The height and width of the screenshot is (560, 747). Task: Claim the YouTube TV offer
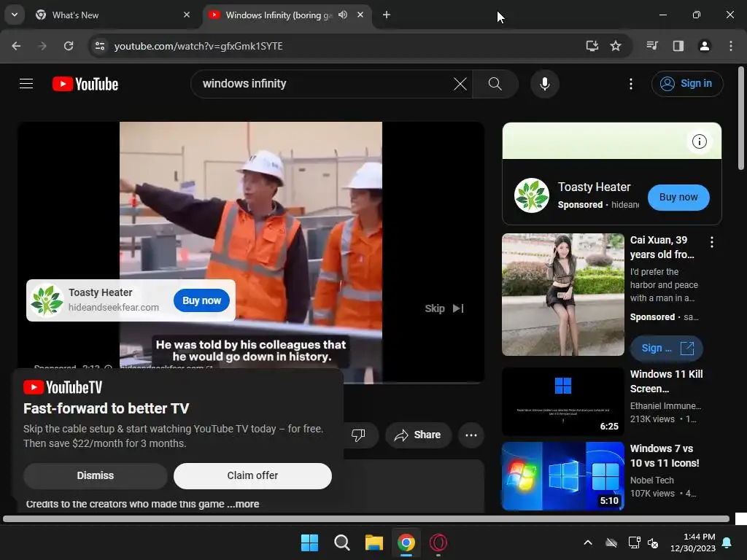252,475
